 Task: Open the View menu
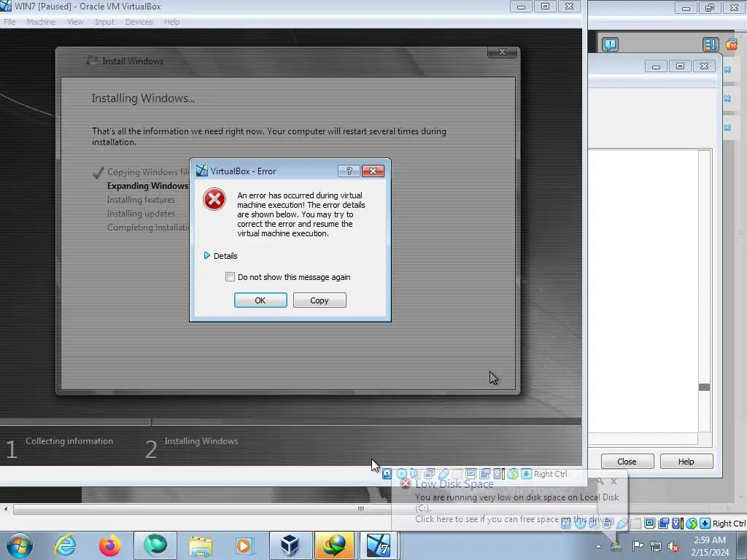(75, 22)
